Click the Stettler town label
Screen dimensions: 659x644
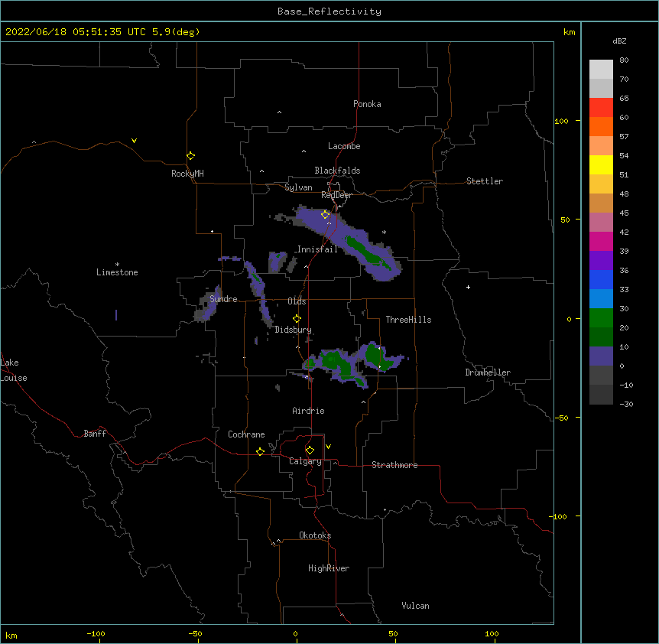[485, 181]
